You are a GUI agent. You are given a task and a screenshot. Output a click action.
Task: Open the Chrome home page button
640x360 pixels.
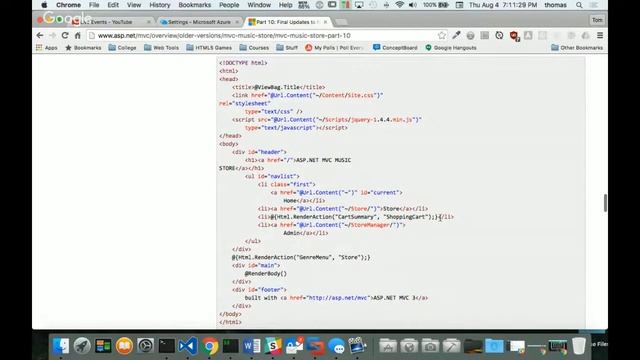[78, 36]
